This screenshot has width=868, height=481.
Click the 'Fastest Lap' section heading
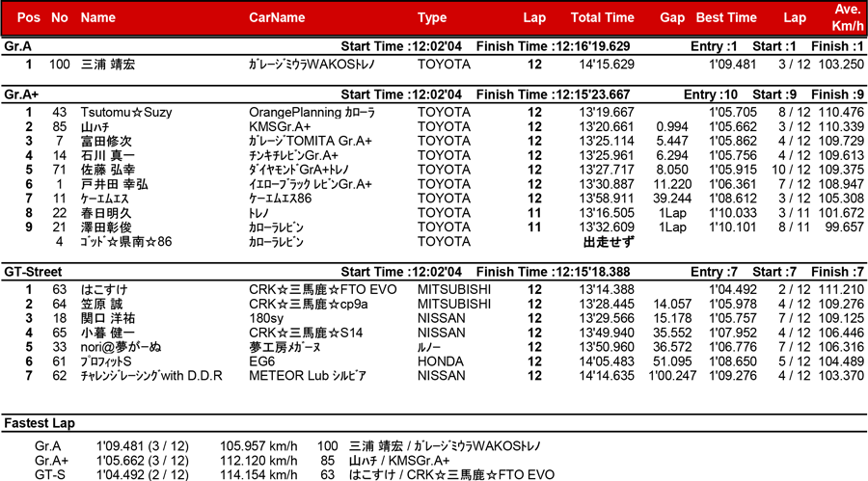[x=40, y=423]
